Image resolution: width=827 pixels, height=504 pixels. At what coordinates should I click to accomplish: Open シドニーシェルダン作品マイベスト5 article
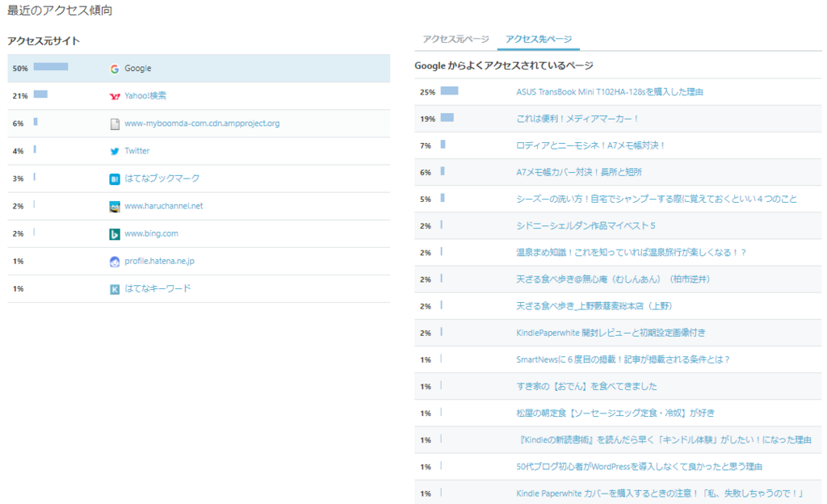586,225
